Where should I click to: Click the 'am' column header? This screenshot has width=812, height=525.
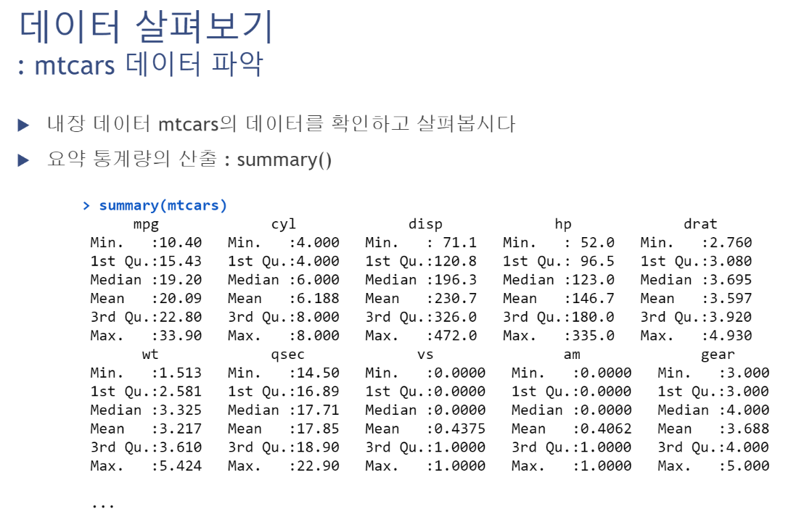tap(572, 355)
